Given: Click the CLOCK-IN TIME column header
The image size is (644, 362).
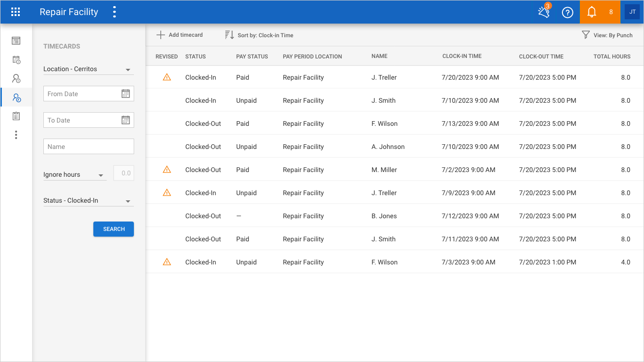Looking at the screenshot, I should pyautogui.click(x=462, y=56).
